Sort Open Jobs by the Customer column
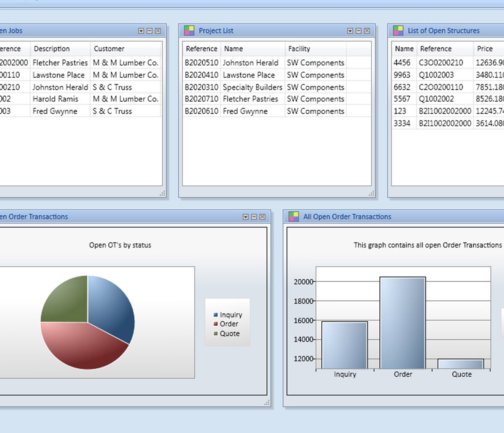The image size is (504, 433). [108, 48]
